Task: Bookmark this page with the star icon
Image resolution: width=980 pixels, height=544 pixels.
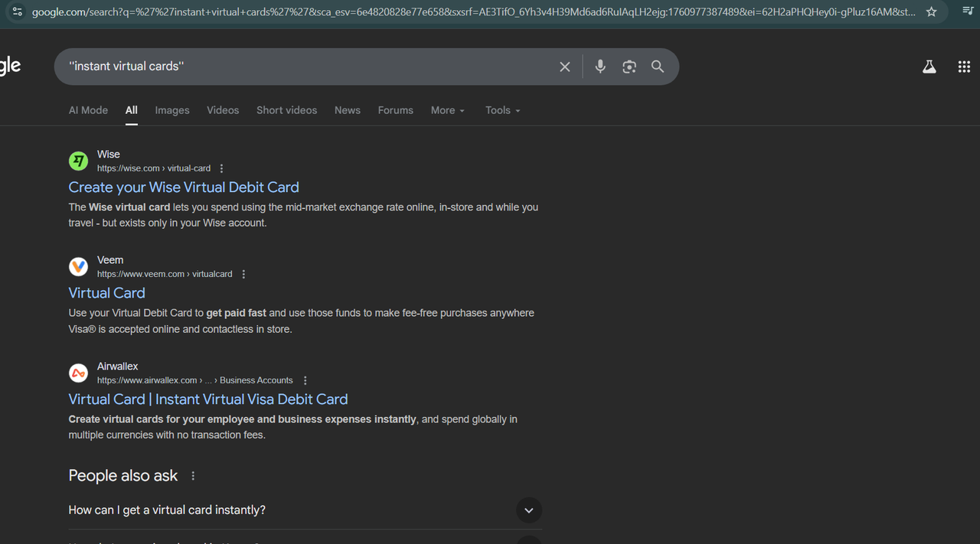Action: coord(931,11)
